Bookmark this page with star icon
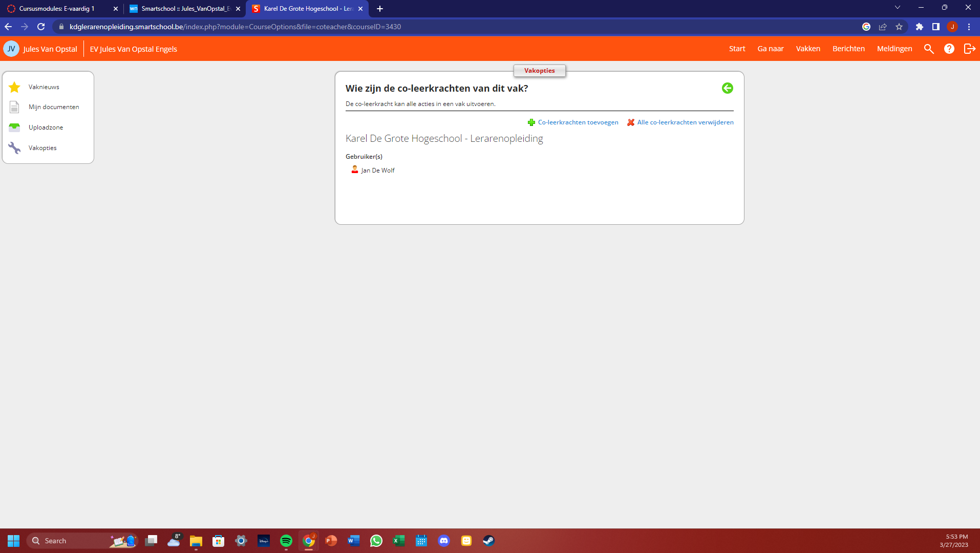The height and width of the screenshot is (553, 980). tap(899, 27)
